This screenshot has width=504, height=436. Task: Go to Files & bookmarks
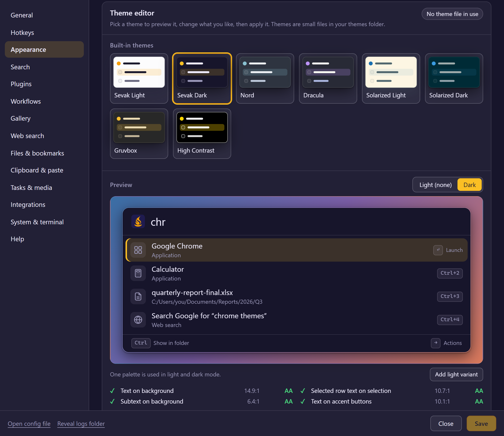coord(44,153)
